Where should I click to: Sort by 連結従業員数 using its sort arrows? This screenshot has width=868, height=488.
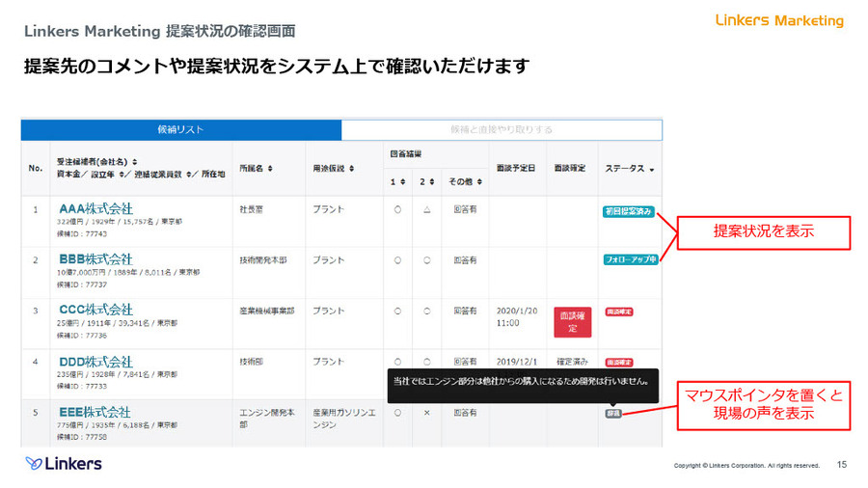[189, 175]
